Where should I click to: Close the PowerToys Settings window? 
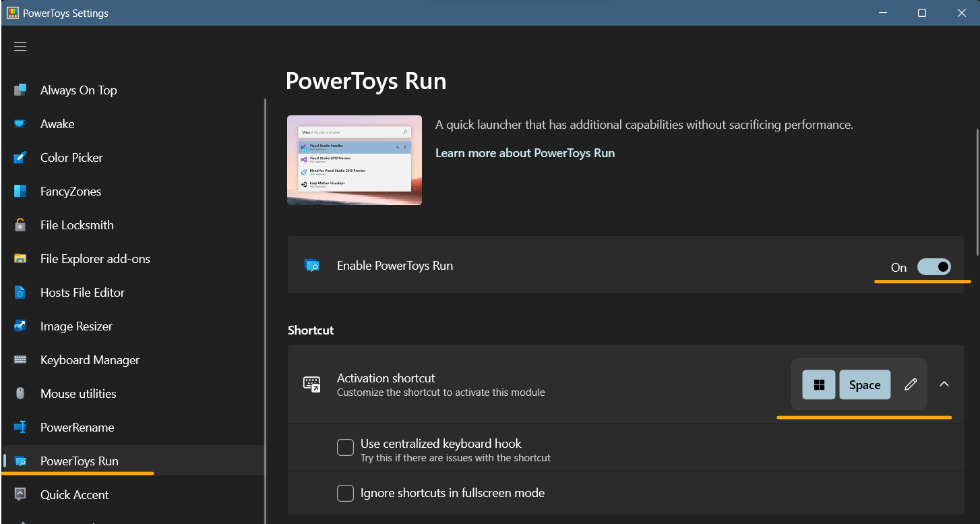click(x=960, y=13)
